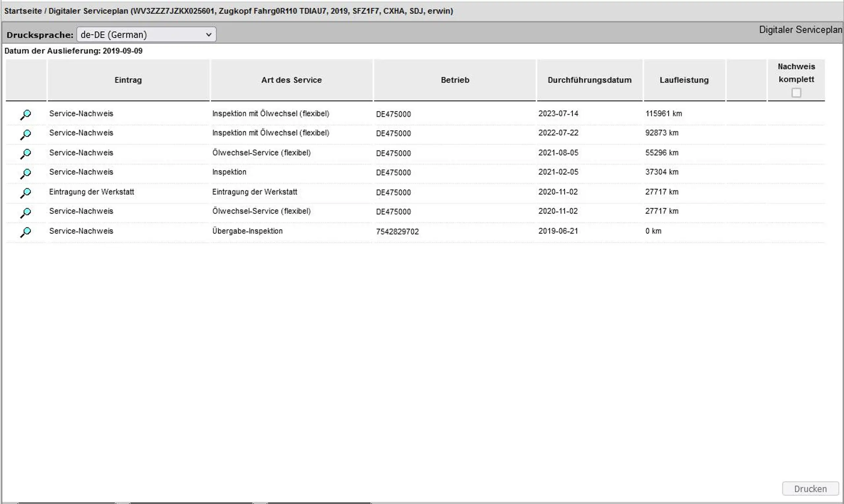Click the date 2021-02-05

(x=558, y=172)
